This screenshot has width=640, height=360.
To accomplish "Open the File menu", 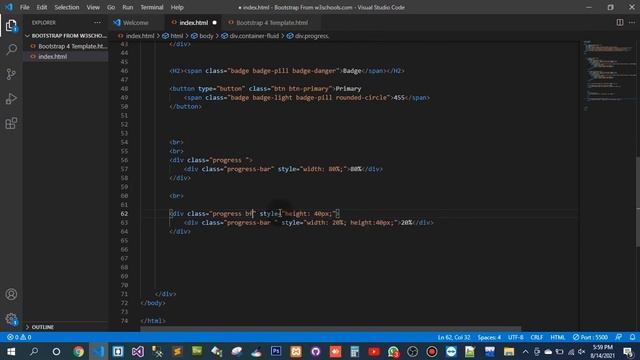I will (x=24, y=7).
